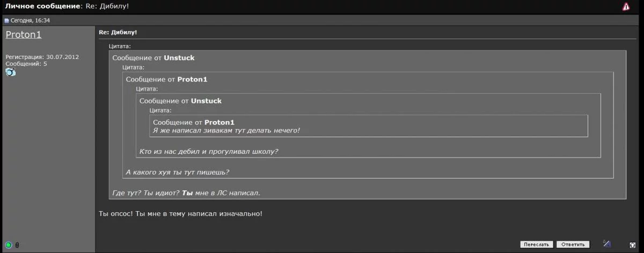Click the post icon beside today's timestamp
Viewport: 644px width, 253px height.
pyautogui.click(x=7, y=21)
